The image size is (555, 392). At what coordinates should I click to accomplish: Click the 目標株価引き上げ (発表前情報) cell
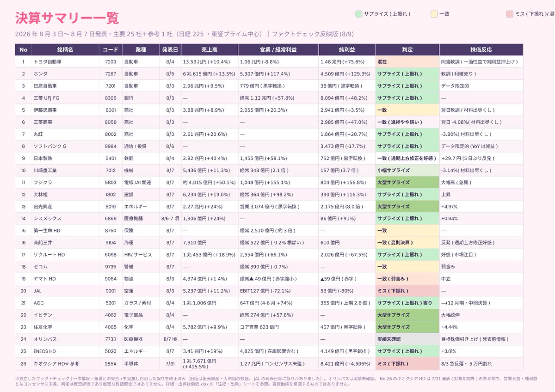(x=481, y=339)
